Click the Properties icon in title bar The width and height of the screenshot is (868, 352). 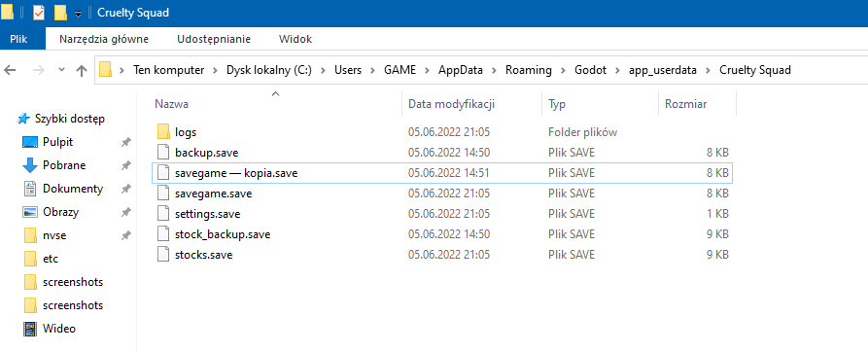pyautogui.click(x=39, y=13)
